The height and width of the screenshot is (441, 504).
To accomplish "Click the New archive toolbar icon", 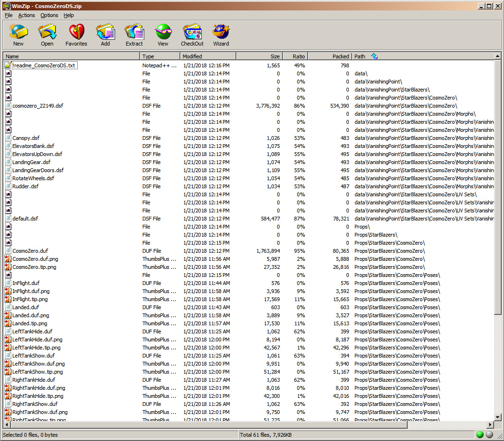I will click(19, 32).
